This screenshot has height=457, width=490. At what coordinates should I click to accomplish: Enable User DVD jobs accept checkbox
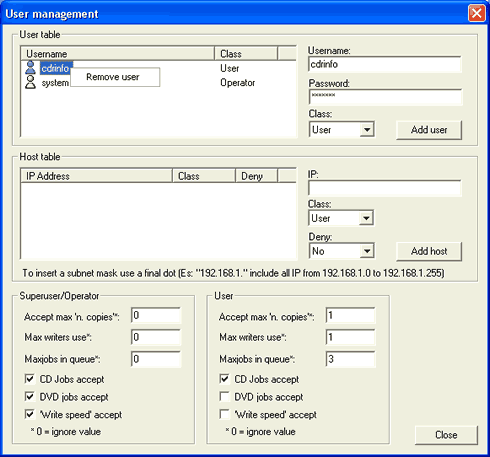[224, 397]
